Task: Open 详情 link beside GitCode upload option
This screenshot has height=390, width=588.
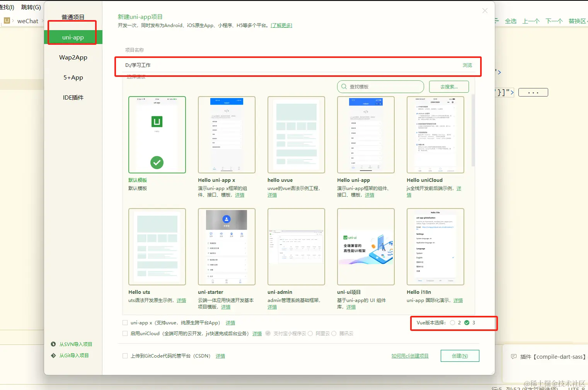Action: 220,356
